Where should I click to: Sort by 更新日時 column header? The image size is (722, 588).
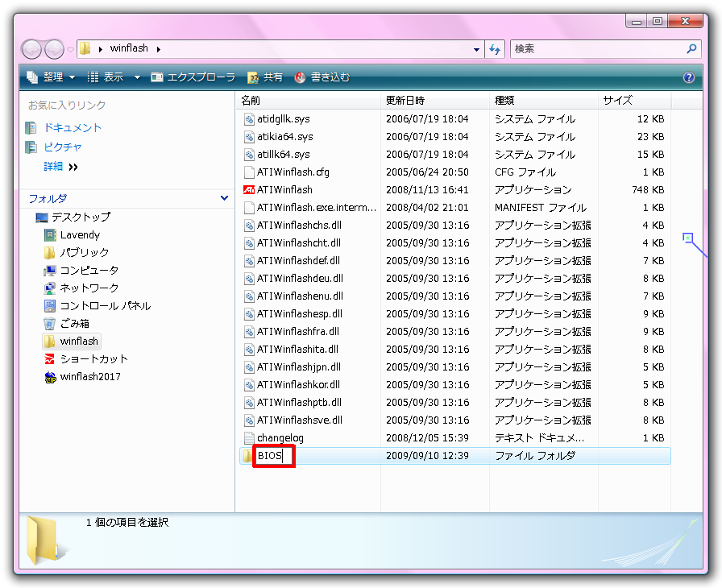coord(434,101)
